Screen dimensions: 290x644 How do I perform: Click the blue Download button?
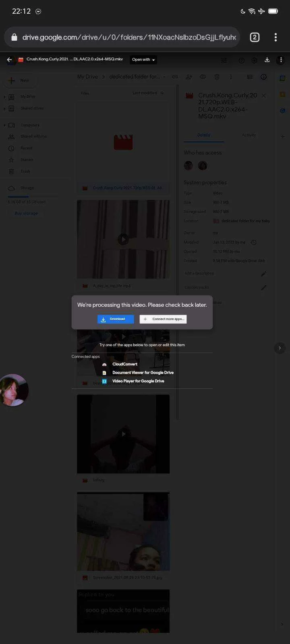coord(116,319)
